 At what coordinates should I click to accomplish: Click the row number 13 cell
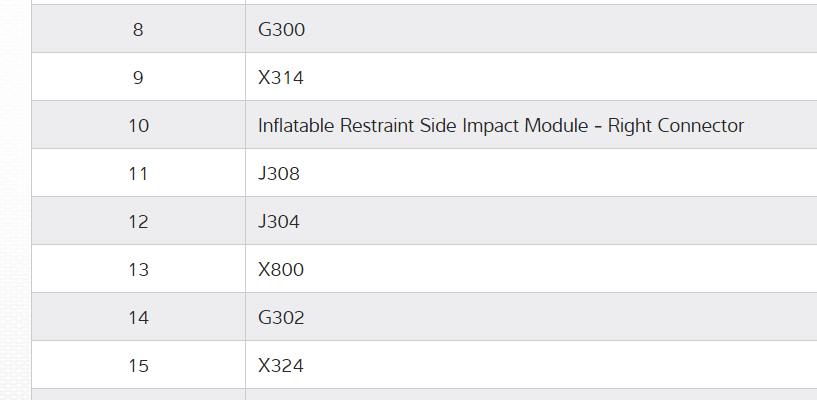[x=138, y=270]
